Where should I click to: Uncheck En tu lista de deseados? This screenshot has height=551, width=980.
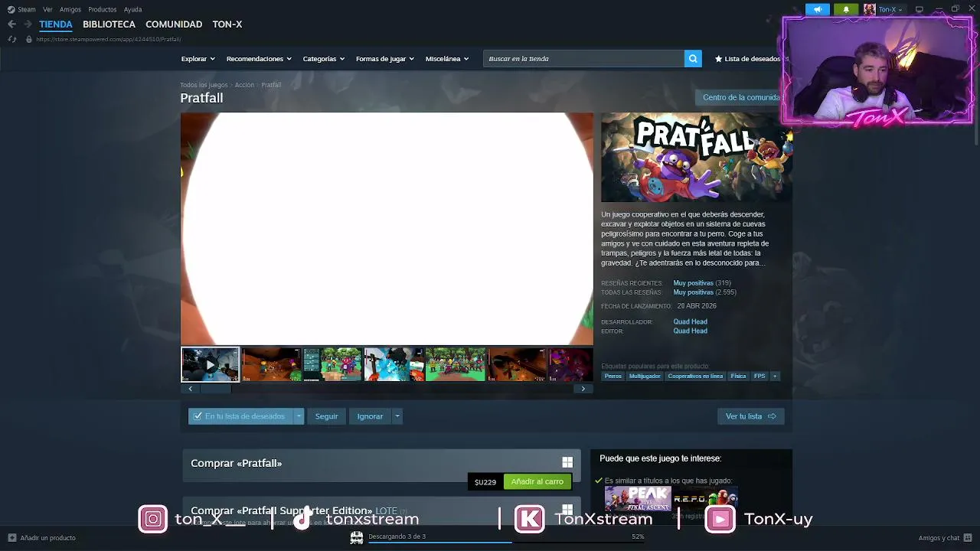pyautogui.click(x=240, y=416)
